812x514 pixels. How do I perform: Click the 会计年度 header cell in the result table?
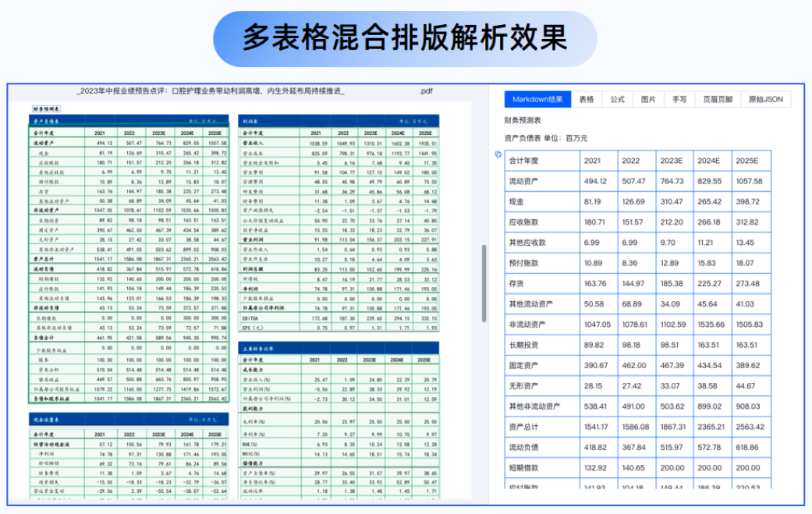click(x=542, y=161)
